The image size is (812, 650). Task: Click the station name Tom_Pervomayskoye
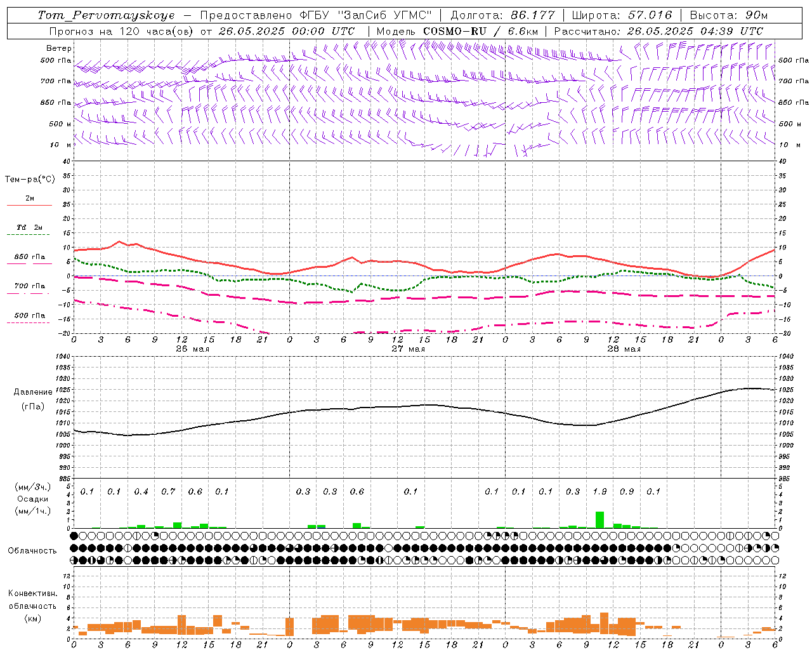click(x=106, y=15)
